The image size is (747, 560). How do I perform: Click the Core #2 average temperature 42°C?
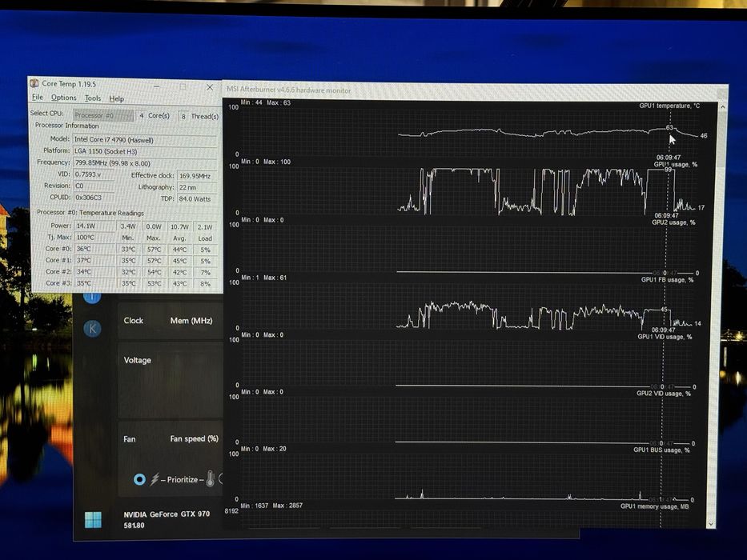coord(179,272)
